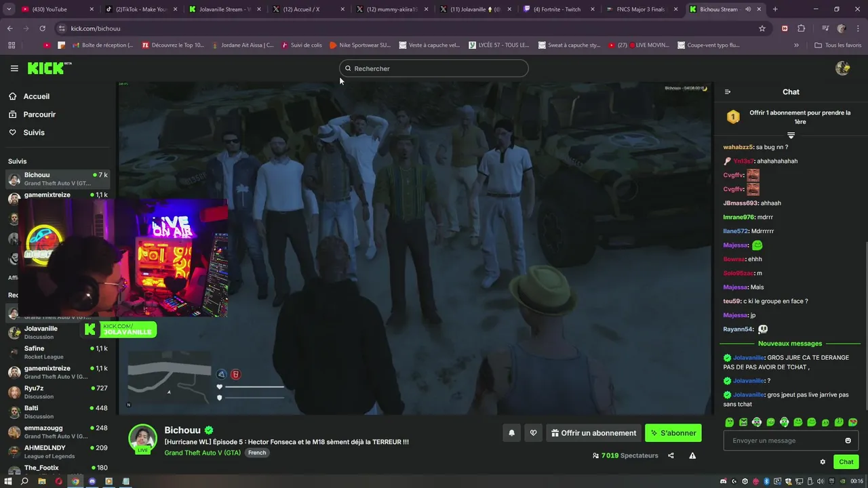Viewport: 868px width, 488px height.
Task: Collapse the chat panel icon
Action: coord(728,92)
